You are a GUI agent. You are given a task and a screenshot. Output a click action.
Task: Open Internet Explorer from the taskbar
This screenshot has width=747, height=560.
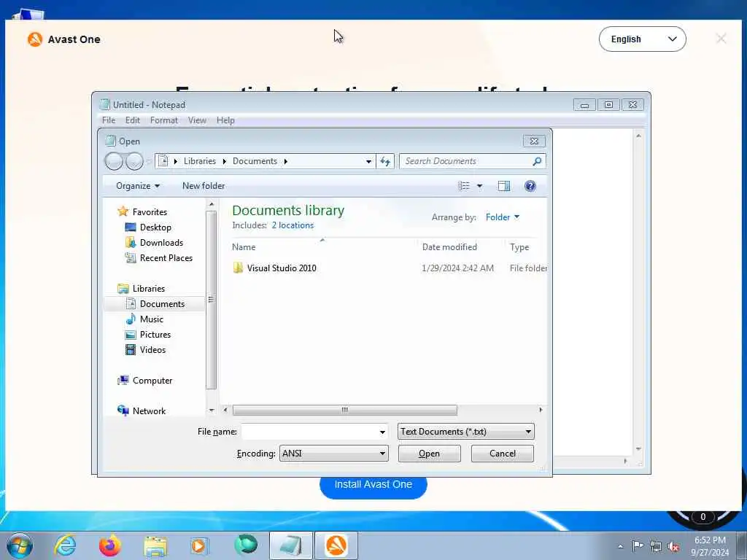pos(65,545)
